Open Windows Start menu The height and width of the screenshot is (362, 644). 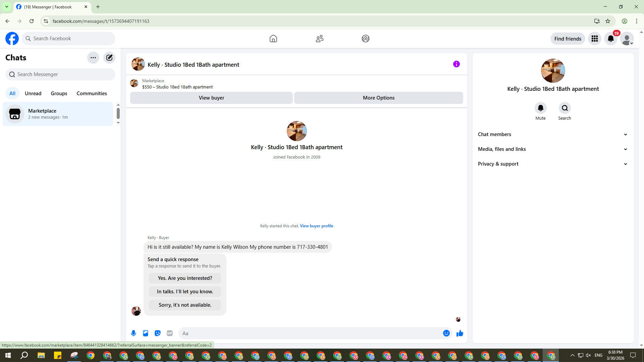point(8,355)
